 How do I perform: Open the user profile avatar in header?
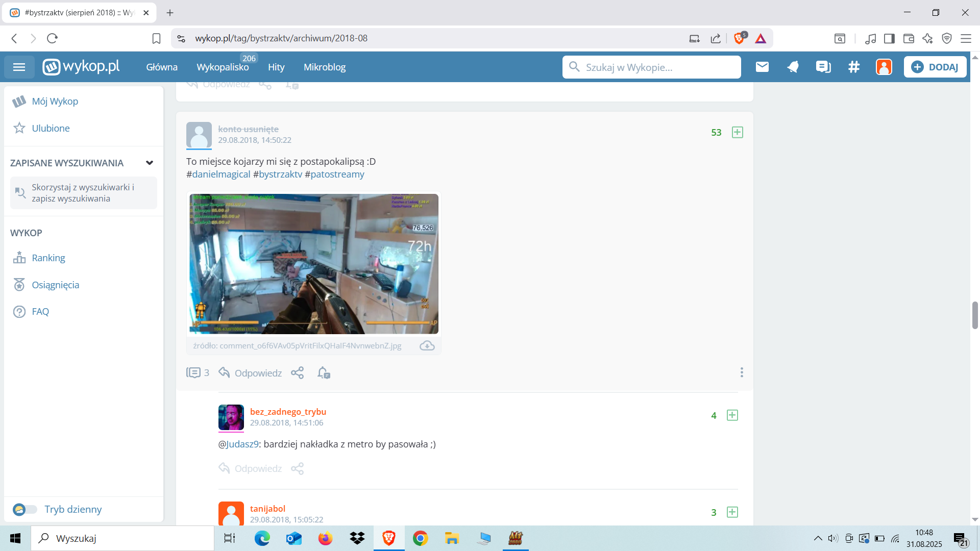pyautogui.click(x=884, y=67)
